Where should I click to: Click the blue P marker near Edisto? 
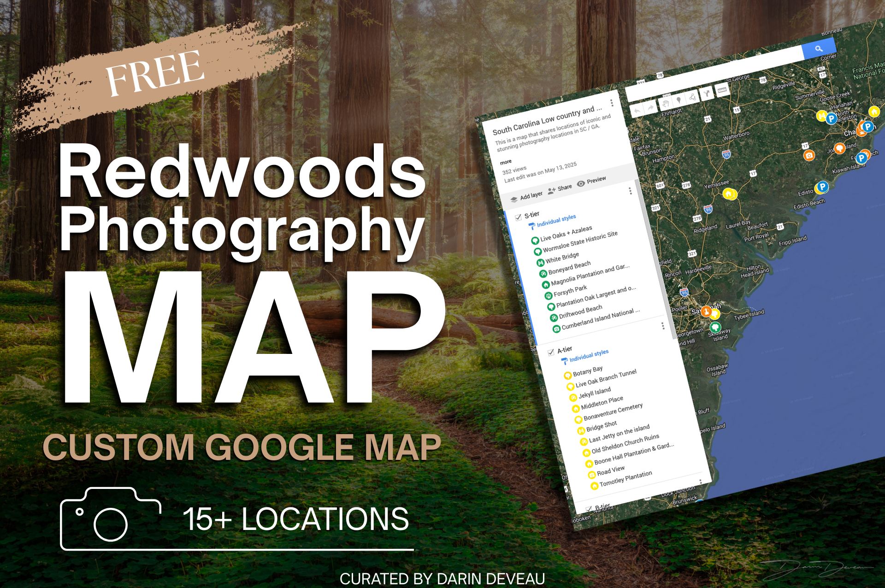pos(822,187)
